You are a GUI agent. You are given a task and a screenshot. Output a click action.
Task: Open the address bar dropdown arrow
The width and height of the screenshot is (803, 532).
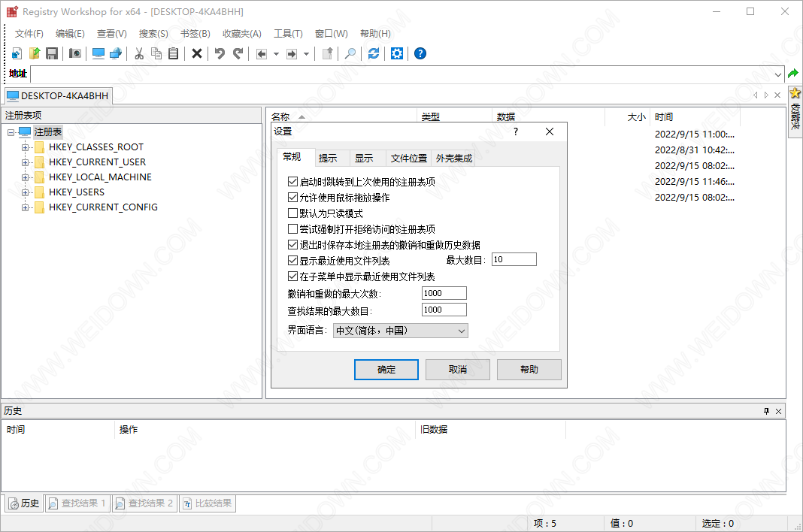(778, 74)
